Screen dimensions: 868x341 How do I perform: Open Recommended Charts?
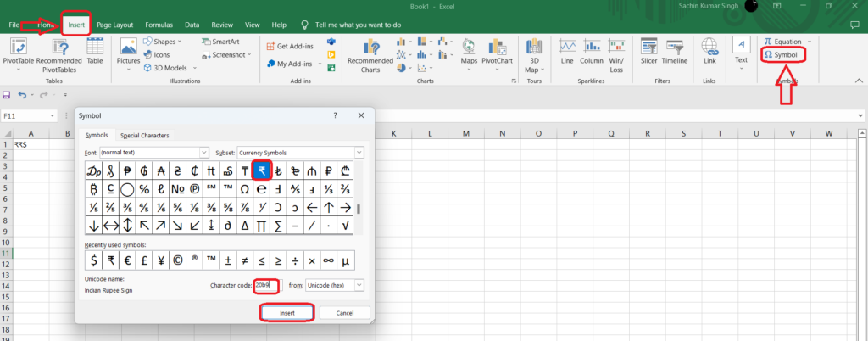[370, 56]
